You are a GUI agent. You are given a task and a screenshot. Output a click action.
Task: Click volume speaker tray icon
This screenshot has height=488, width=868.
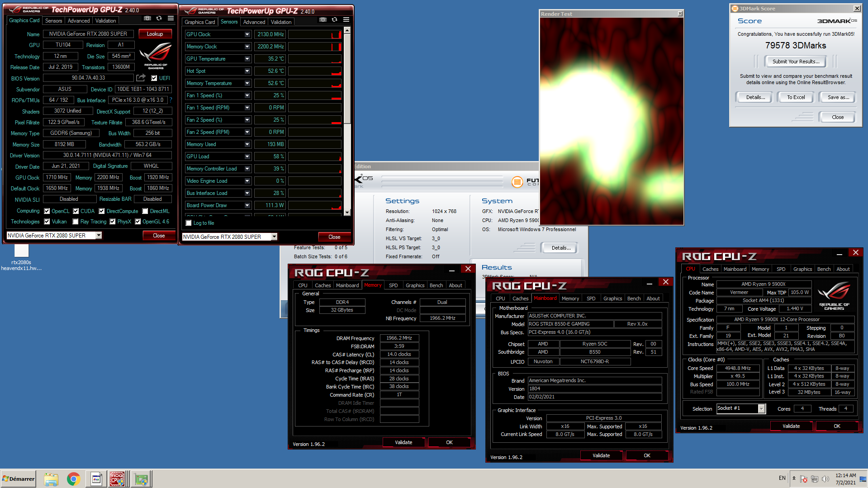point(825,479)
